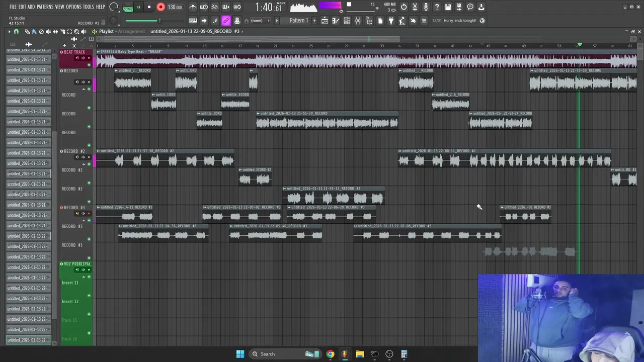Image resolution: width=644 pixels, height=362 pixels.
Task: Toggle overdub/blend recording icon
Action: pos(226,7)
